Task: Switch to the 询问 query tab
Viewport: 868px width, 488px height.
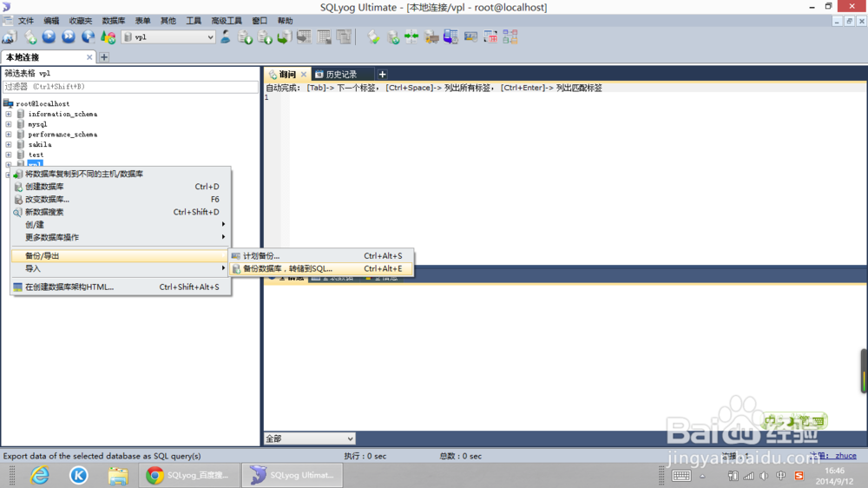Action: click(x=287, y=74)
